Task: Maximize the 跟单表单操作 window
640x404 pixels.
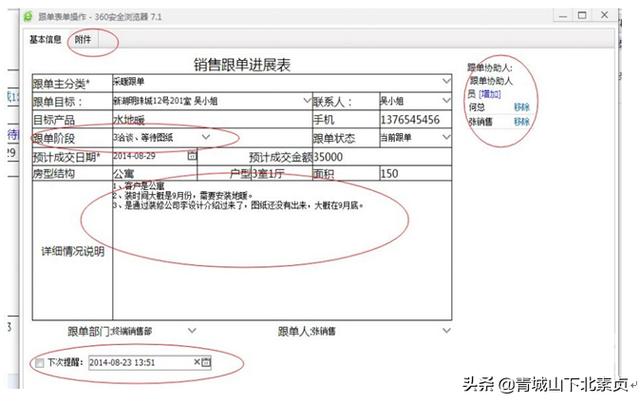Action: coord(582,16)
